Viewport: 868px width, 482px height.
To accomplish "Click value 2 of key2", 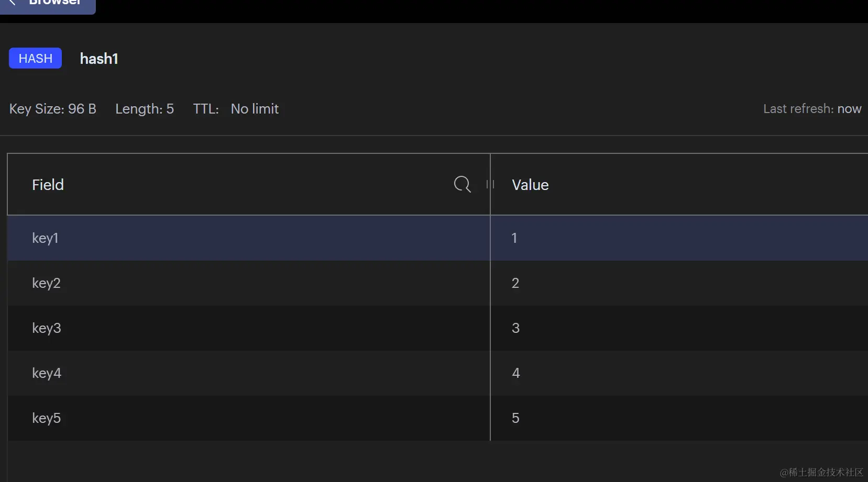I will coord(515,283).
